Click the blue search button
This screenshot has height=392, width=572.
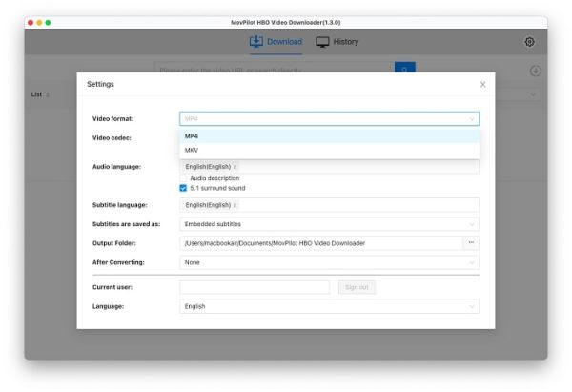pyautogui.click(x=405, y=67)
